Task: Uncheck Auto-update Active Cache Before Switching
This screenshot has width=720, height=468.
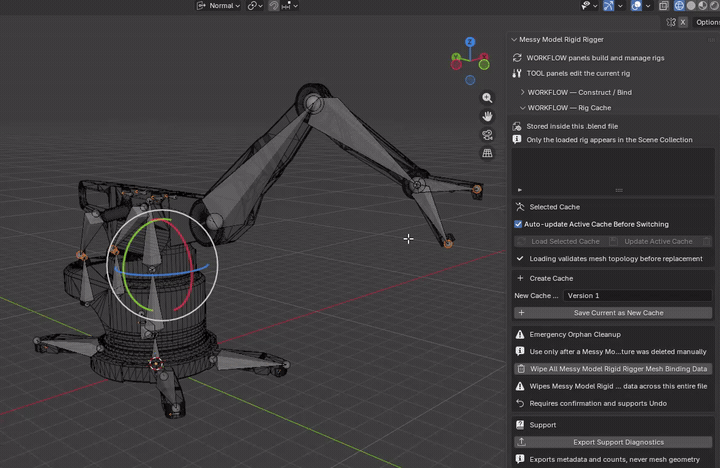Action: point(518,224)
